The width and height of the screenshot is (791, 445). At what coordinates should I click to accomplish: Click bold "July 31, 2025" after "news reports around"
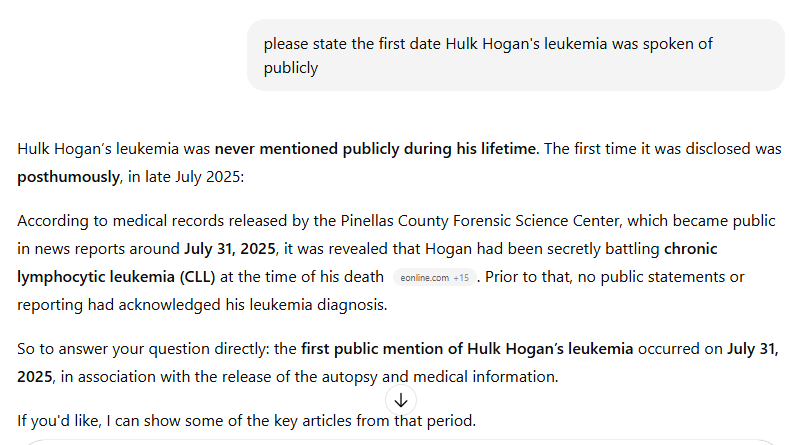click(x=231, y=248)
